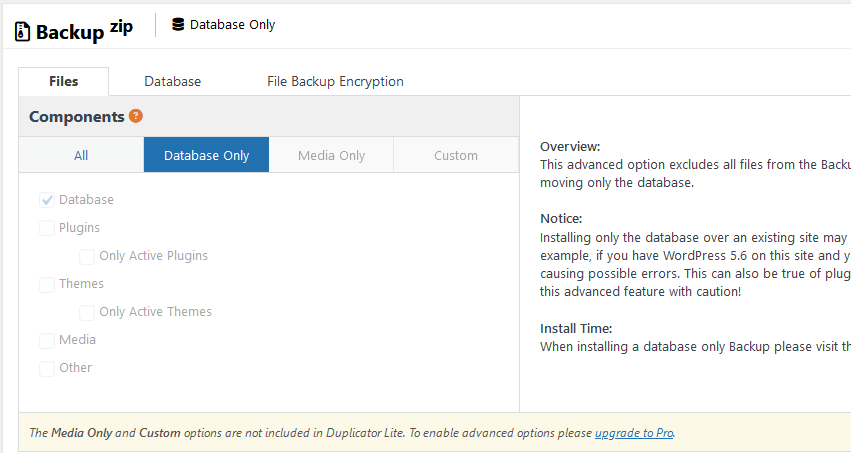This screenshot has width=851, height=453.
Task: Select the Database Only component option
Action: coord(206,155)
